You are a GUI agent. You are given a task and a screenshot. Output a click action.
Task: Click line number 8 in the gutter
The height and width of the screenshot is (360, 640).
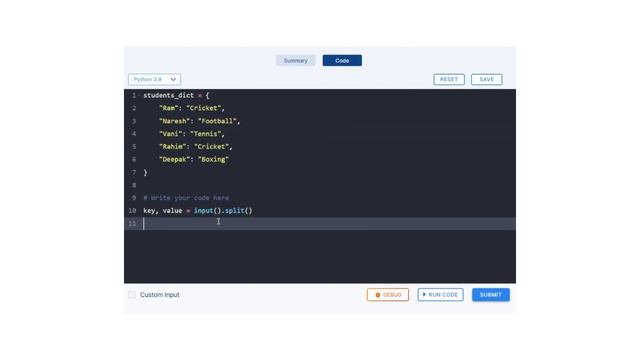[x=134, y=185]
